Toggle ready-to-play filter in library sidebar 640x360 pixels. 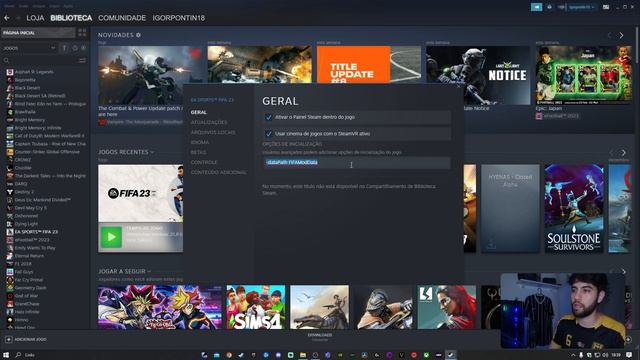coord(83,48)
